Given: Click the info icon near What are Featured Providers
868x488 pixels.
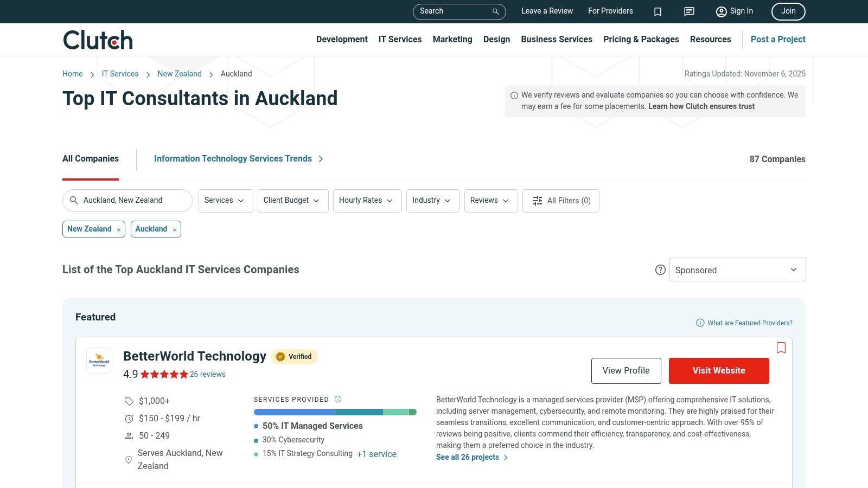Looking at the screenshot, I should point(699,323).
